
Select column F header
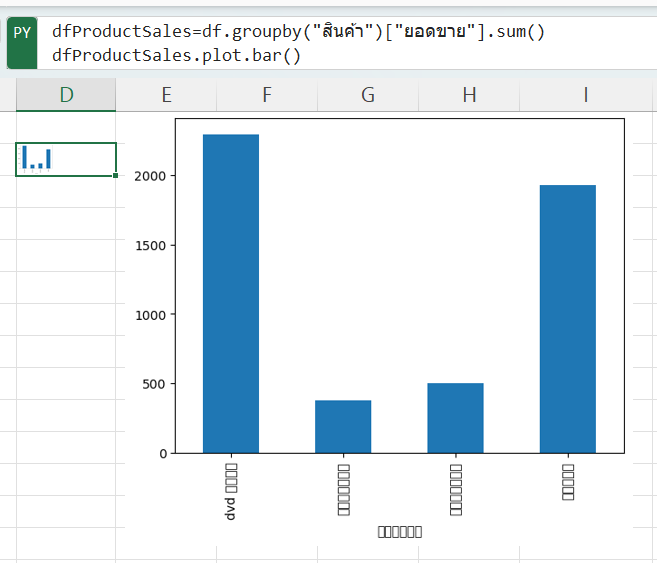coord(267,95)
